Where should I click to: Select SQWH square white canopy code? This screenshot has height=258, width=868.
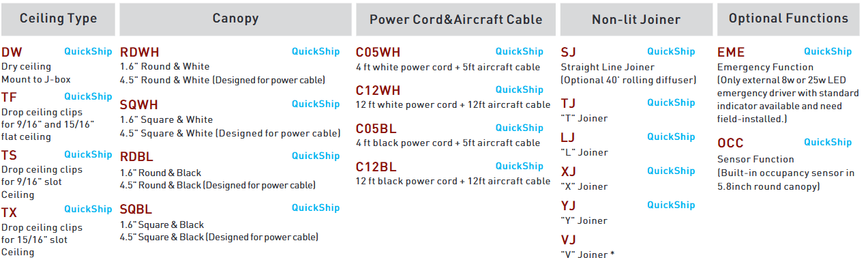point(138,105)
